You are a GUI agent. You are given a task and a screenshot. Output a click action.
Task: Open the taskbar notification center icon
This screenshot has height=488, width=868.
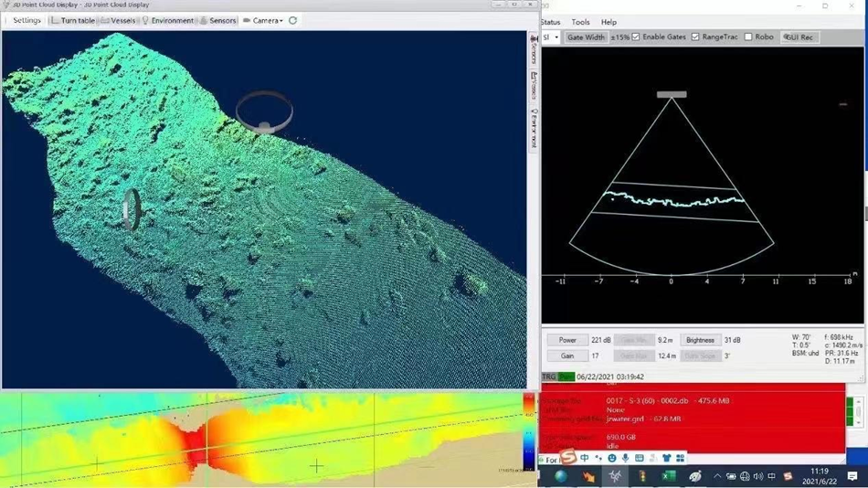click(852, 476)
